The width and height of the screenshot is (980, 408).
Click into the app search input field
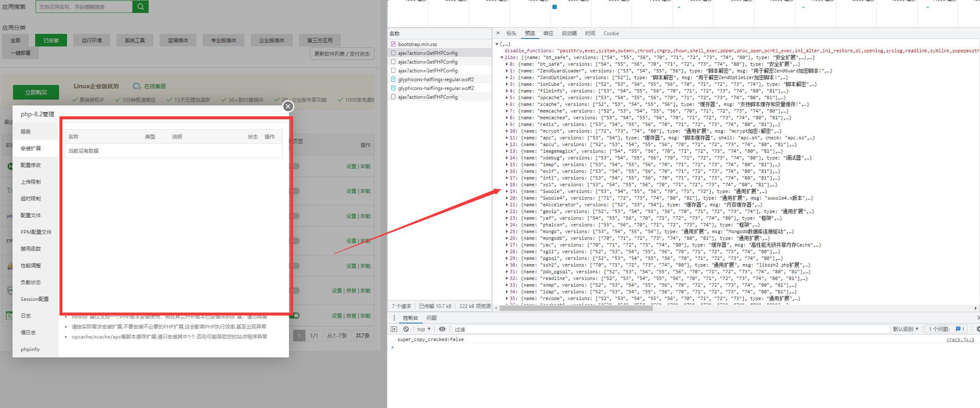pyautogui.click(x=84, y=7)
